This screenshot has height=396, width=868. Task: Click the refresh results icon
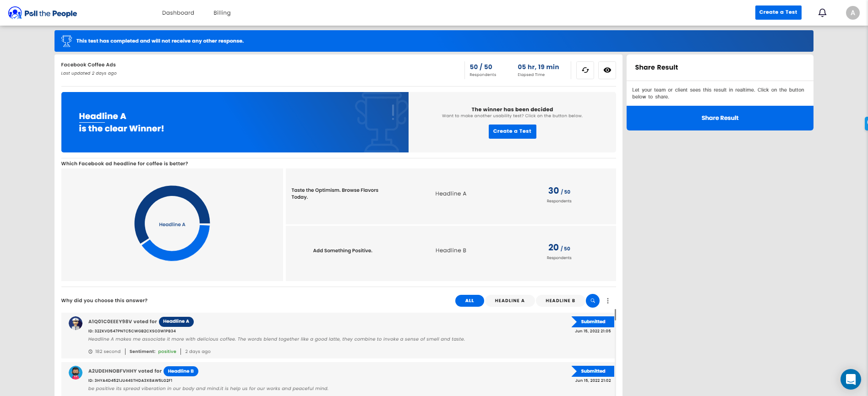coord(585,70)
